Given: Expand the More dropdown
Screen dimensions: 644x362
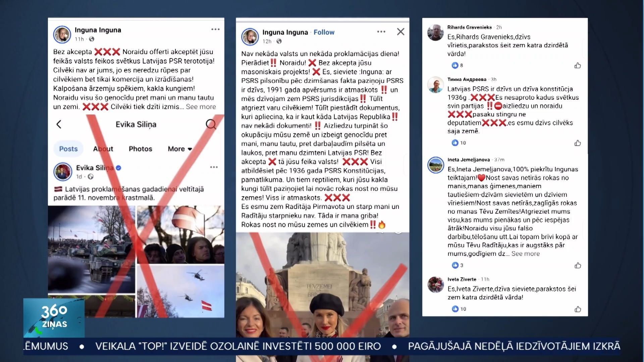Looking at the screenshot, I should point(180,149).
